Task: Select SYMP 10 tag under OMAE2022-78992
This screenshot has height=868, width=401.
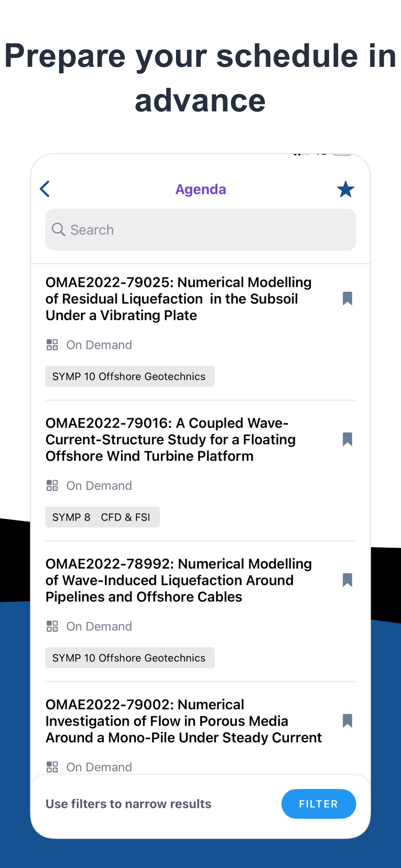Action: pos(130,657)
